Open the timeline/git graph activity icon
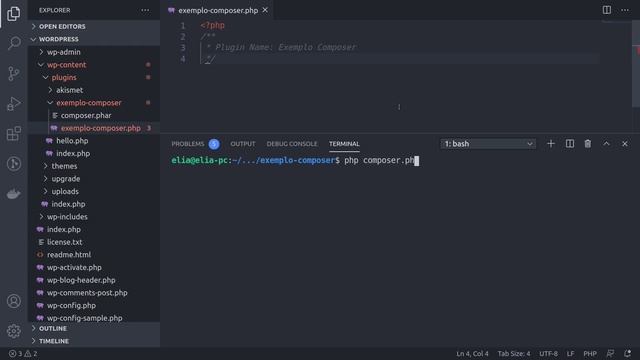 [x=13, y=164]
